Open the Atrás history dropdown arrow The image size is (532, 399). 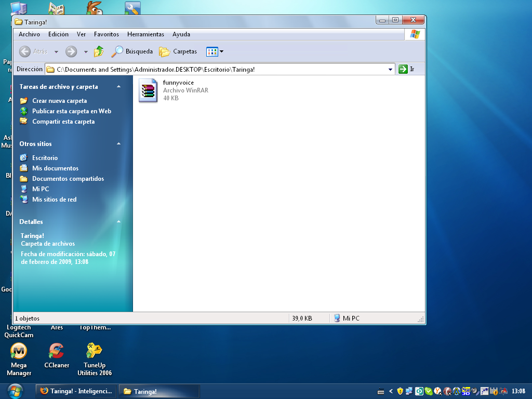point(56,51)
